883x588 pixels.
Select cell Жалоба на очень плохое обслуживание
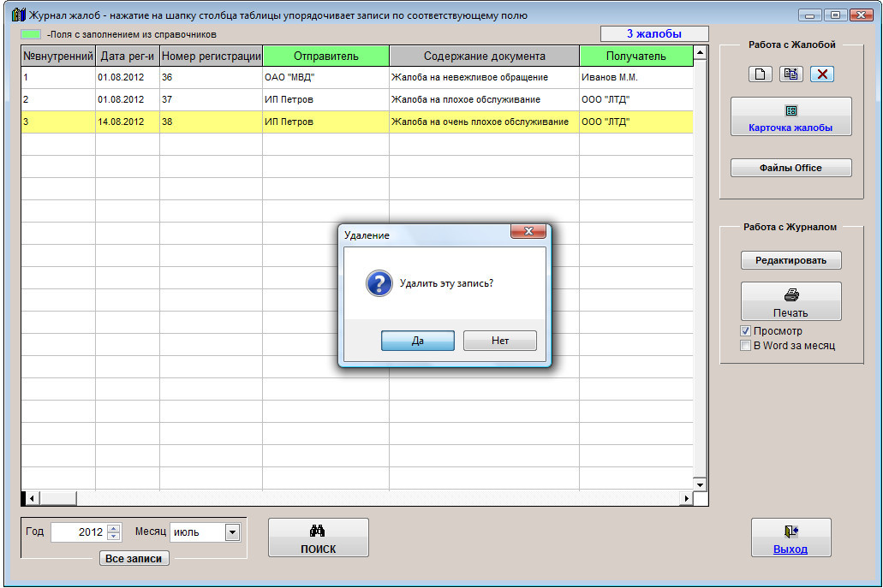[x=484, y=122]
